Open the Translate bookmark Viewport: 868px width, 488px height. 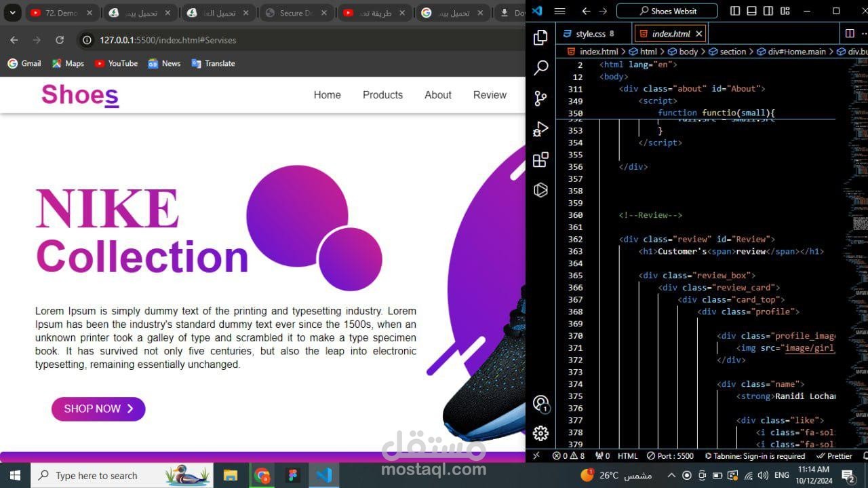click(213, 63)
